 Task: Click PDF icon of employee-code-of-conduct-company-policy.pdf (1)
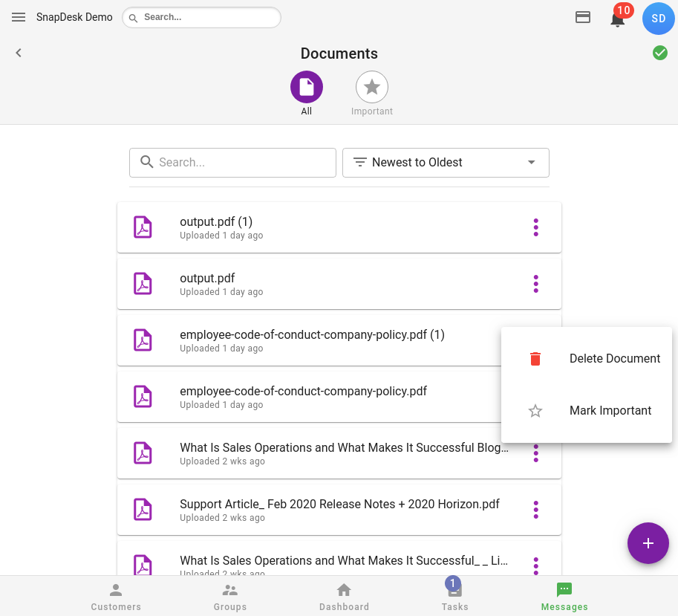(x=143, y=340)
